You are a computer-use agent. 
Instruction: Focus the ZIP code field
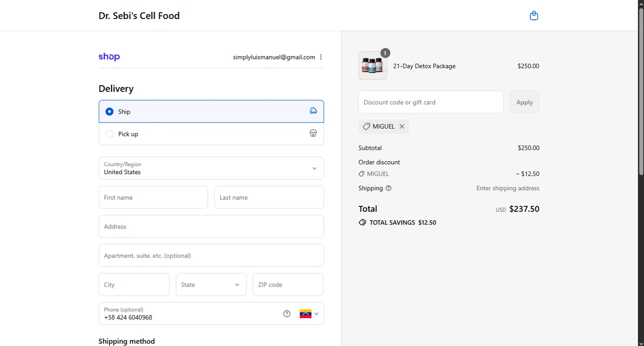(288, 285)
